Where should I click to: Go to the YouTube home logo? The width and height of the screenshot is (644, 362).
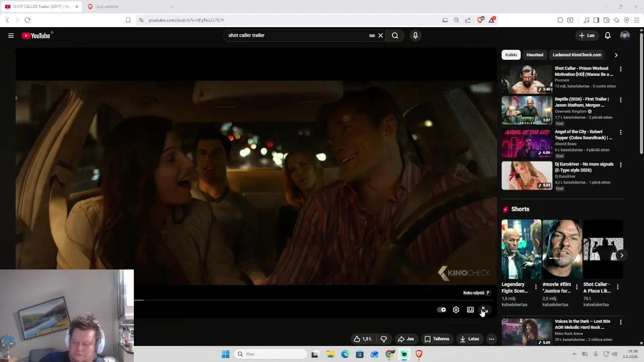(x=37, y=36)
